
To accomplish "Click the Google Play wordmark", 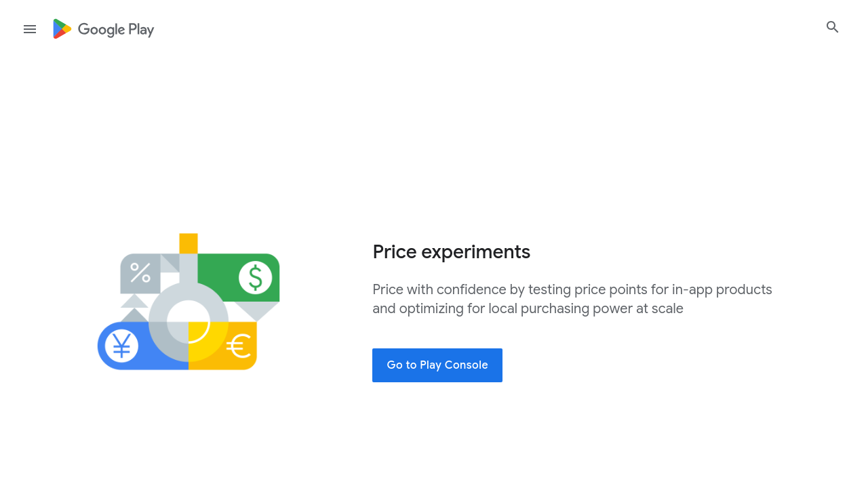I will 116,30.
